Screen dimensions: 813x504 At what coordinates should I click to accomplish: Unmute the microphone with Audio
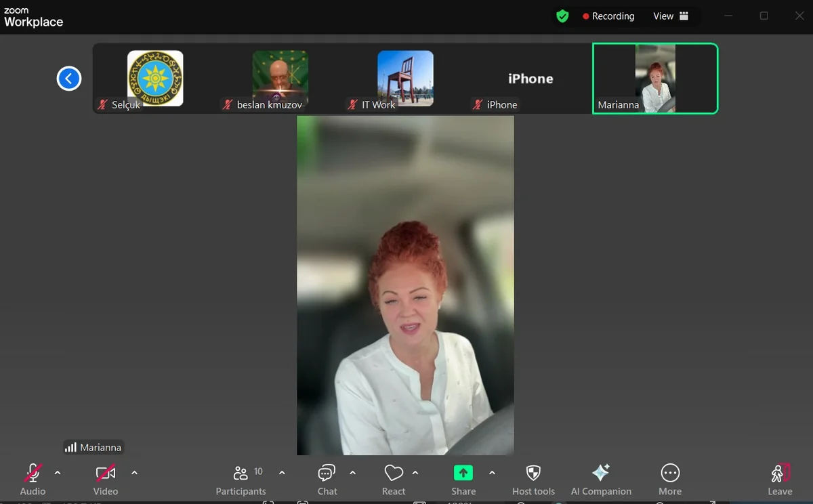[x=33, y=479]
